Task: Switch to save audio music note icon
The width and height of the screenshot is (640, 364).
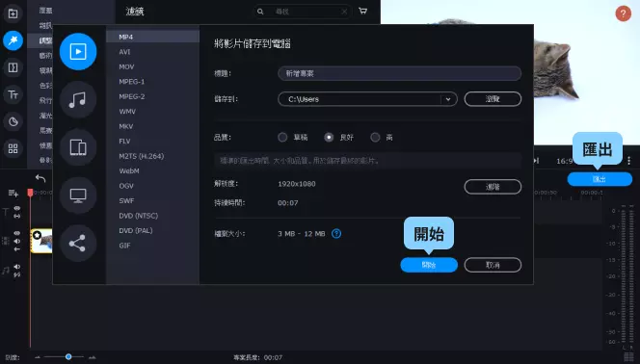Action: click(x=78, y=99)
